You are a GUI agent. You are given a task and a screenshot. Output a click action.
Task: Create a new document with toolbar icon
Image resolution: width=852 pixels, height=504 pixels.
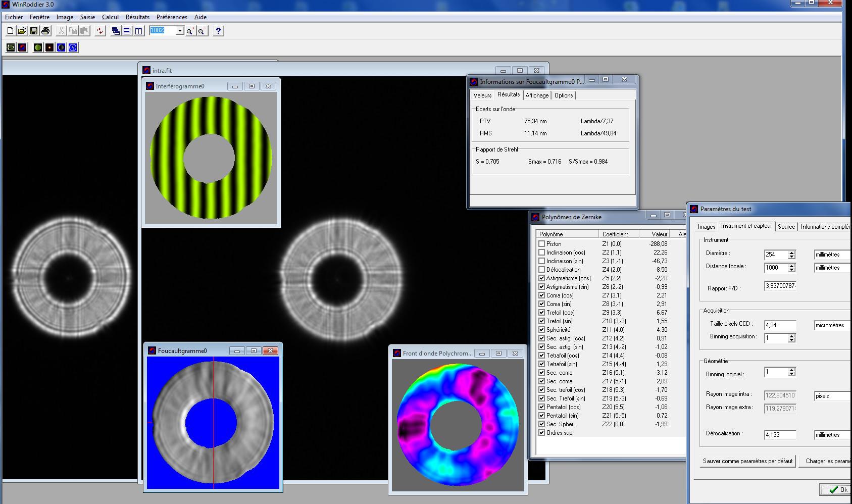10,31
